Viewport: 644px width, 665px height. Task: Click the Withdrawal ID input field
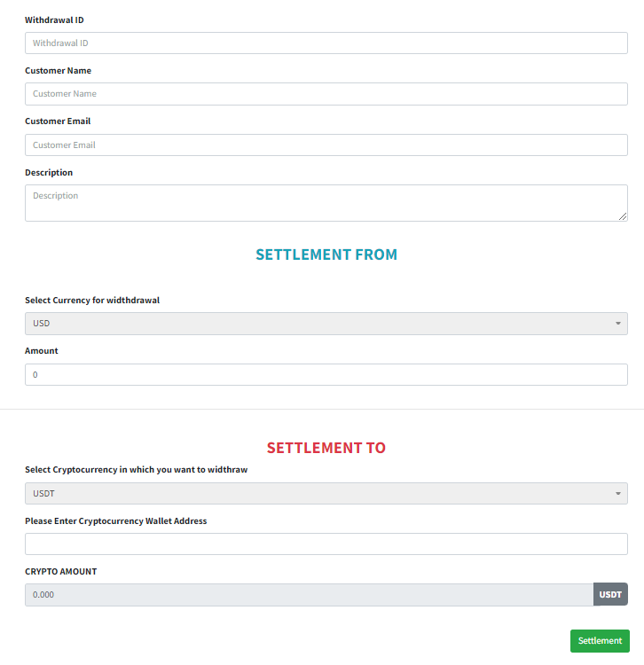coord(326,43)
